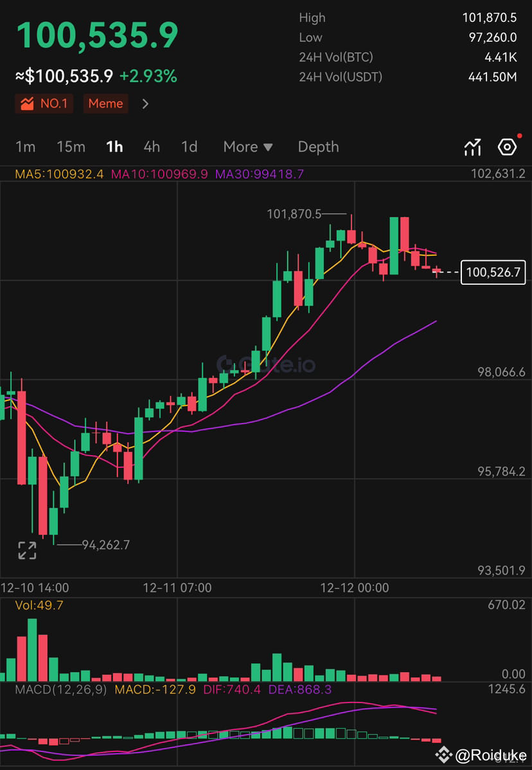Tap the High value 101,870.5
This screenshot has width=532, height=770.
[490, 18]
